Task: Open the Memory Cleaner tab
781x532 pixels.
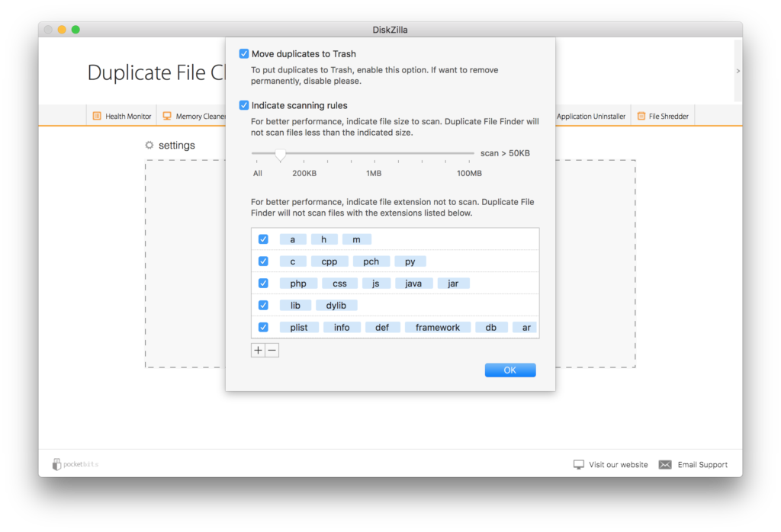Action: pyautogui.click(x=191, y=116)
